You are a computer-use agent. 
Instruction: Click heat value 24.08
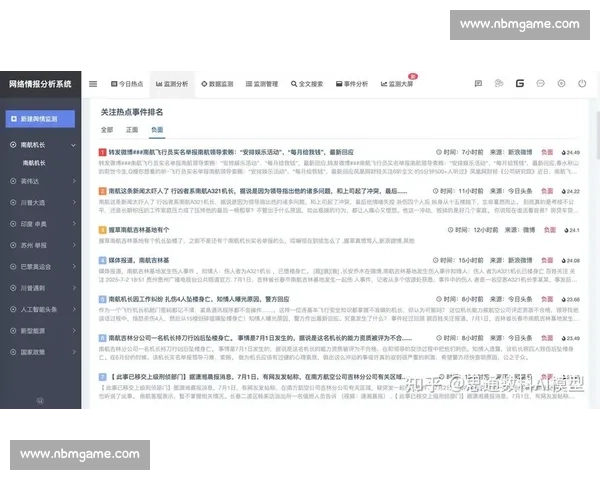[574, 261]
